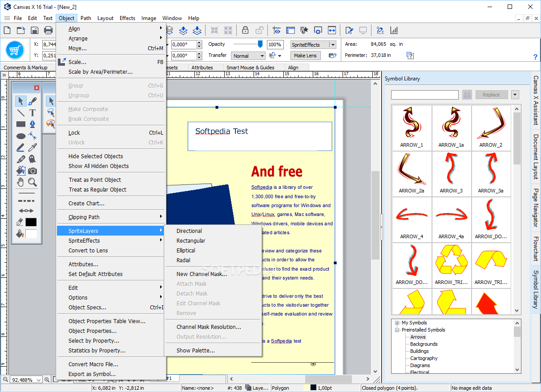
Task: Click the eye preview toolbar icon
Action: [277, 30]
